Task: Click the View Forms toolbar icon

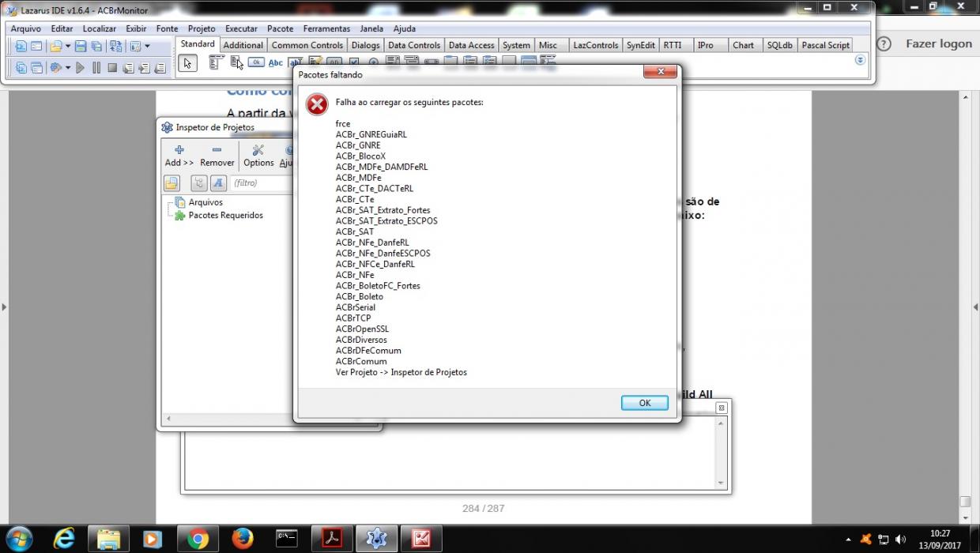Action: [36, 68]
